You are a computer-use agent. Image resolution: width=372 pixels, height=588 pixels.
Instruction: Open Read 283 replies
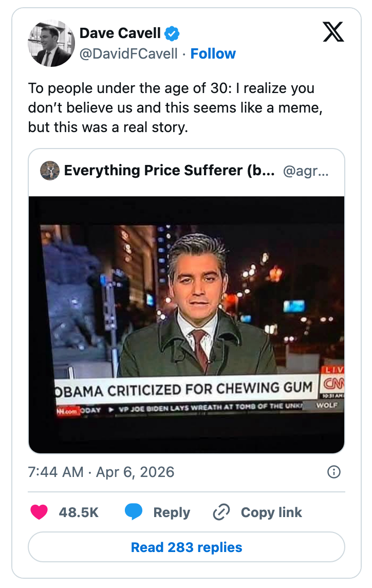pyautogui.click(x=186, y=547)
